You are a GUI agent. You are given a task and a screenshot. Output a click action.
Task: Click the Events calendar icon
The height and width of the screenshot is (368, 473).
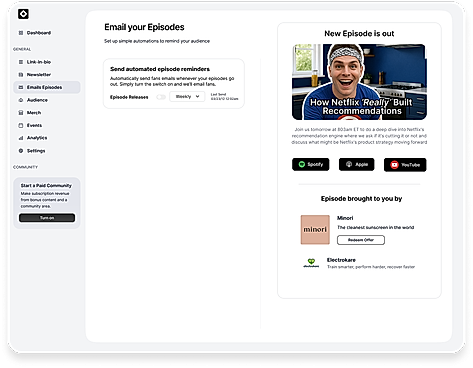click(x=21, y=125)
